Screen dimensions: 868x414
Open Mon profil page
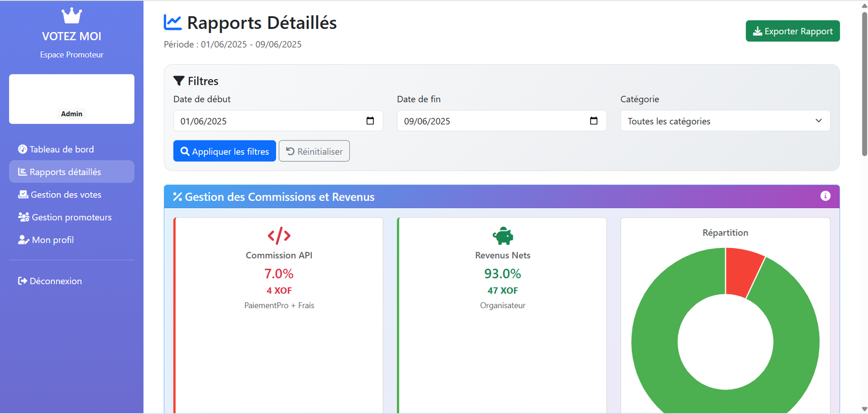pyautogui.click(x=53, y=240)
